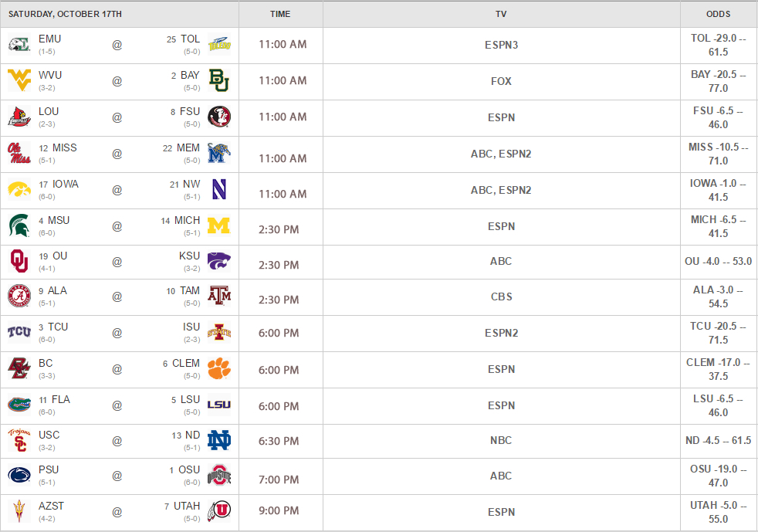Open the WVU team link
758x532 pixels.
pos(50,75)
